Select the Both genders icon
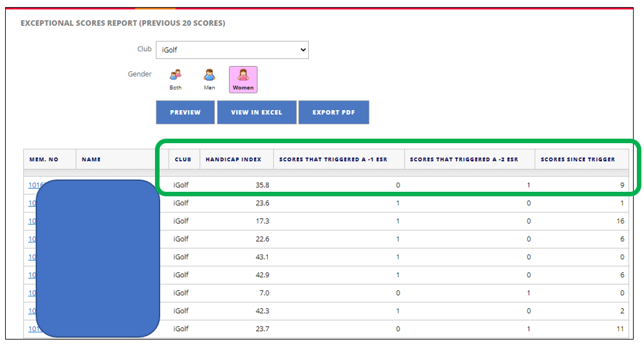Screen dimensions: 644x346 coord(176,80)
